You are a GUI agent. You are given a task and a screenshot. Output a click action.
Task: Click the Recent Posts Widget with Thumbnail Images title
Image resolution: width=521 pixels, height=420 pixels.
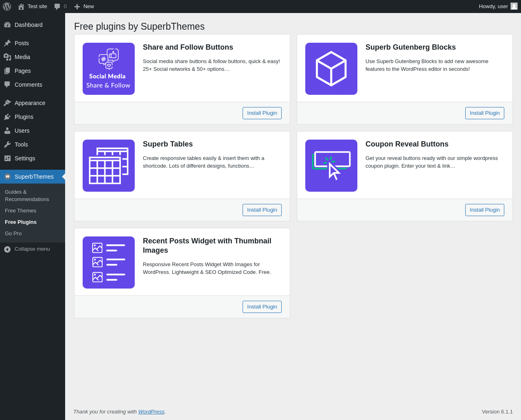point(207,246)
